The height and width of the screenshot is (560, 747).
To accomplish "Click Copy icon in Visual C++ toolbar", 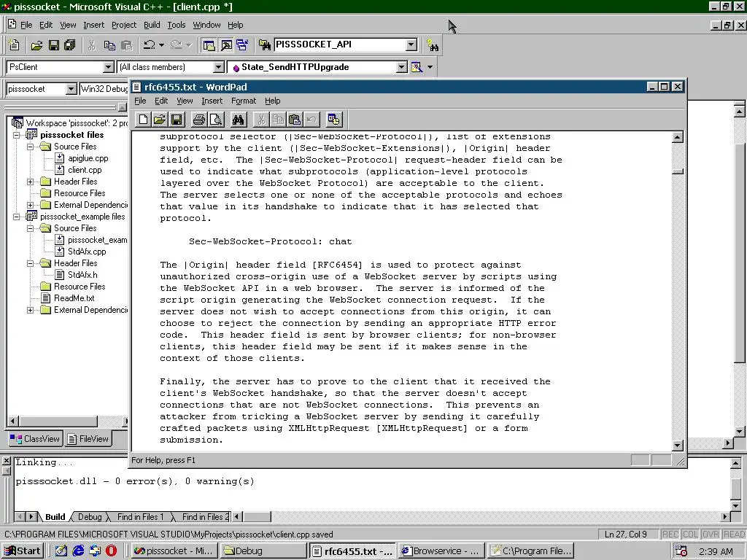I will point(109,45).
